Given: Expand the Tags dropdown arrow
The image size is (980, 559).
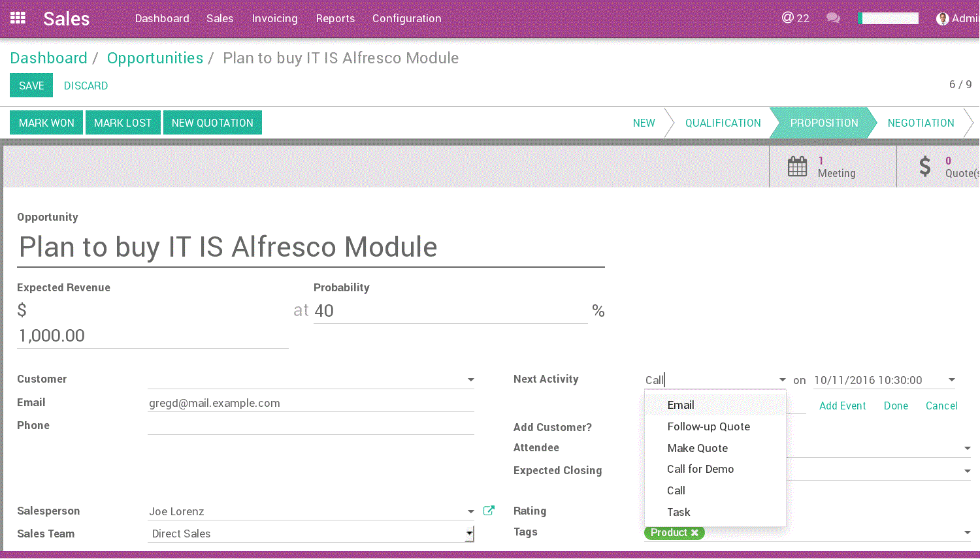Looking at the screenshot, I should [967, 534].
